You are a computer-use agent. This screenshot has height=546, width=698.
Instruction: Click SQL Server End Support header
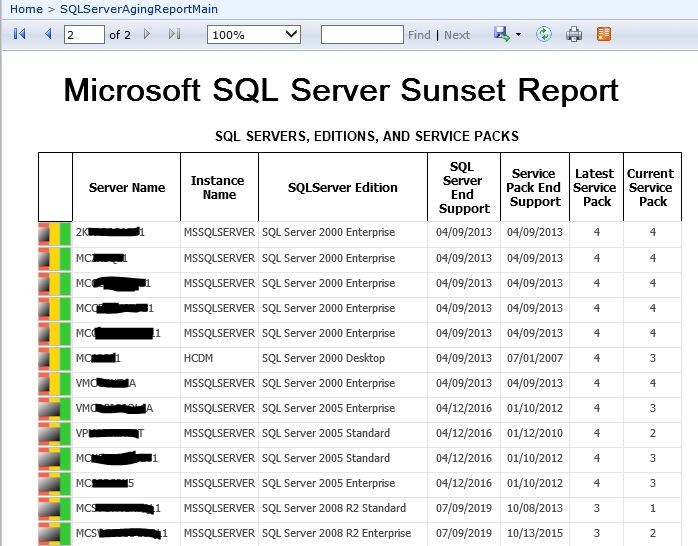tap(463, 187)
